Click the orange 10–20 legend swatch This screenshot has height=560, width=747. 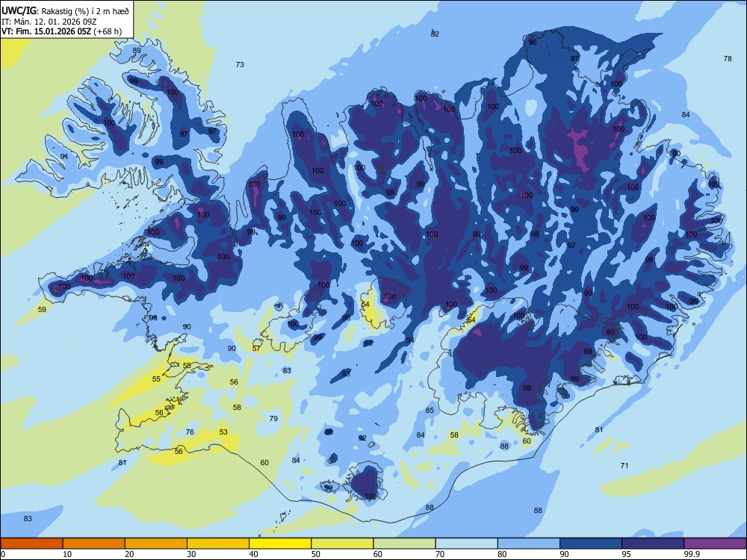pyautogui.click(x=94, y=544)
